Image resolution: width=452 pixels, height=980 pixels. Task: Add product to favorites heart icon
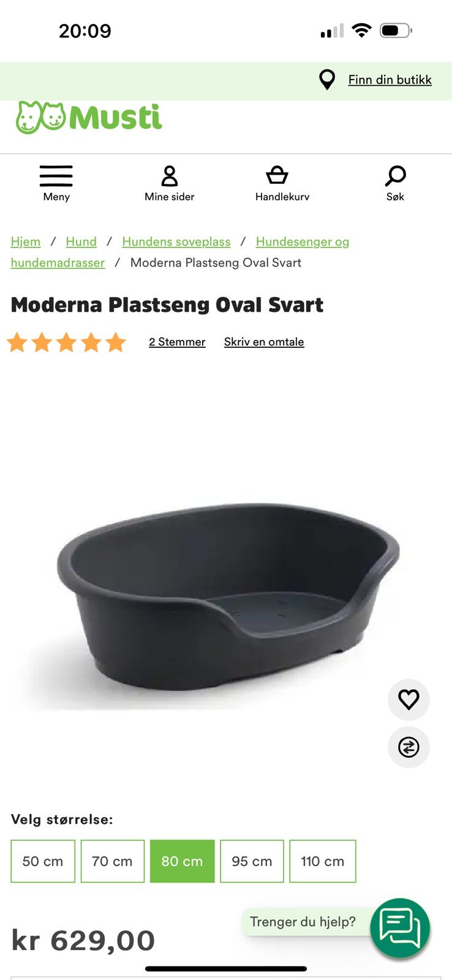click(x=409, y=699)
